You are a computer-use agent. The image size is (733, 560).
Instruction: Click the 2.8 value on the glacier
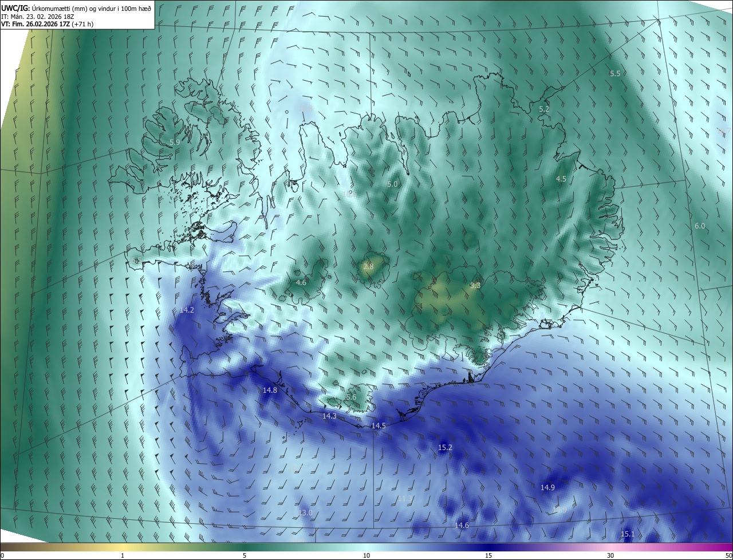(368, 266)
